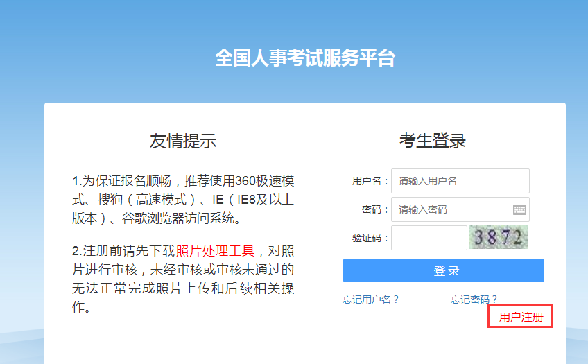The height and width of the screenshot is (364, 588).
Task: Click into the 密码 input field
Action: [451, 209]
